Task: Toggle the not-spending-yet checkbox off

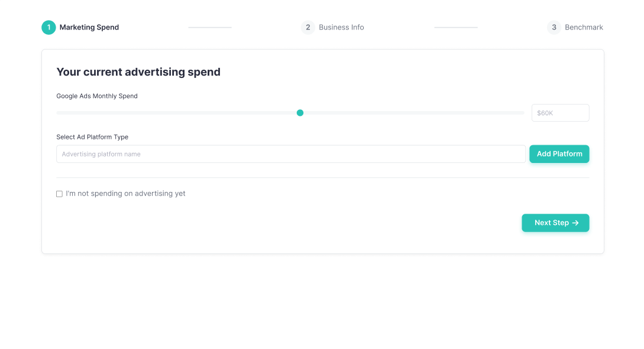Action: click(x=59, y=193)
